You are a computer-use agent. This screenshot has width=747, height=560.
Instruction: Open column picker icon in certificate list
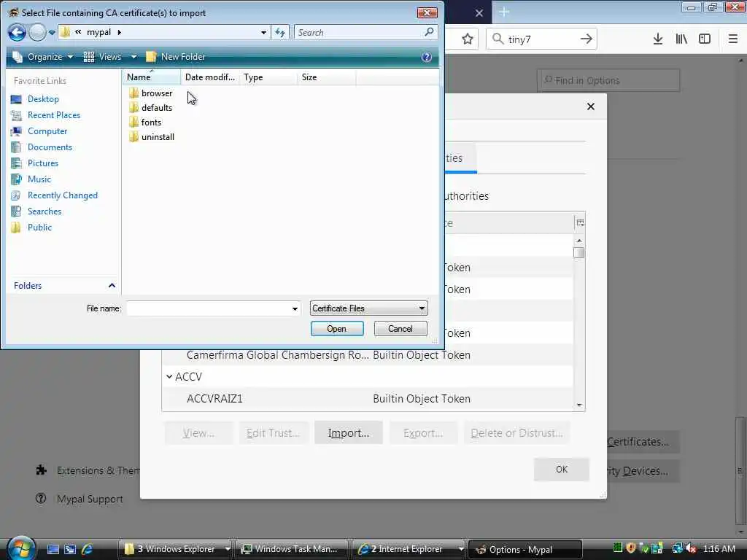[580, 223]
